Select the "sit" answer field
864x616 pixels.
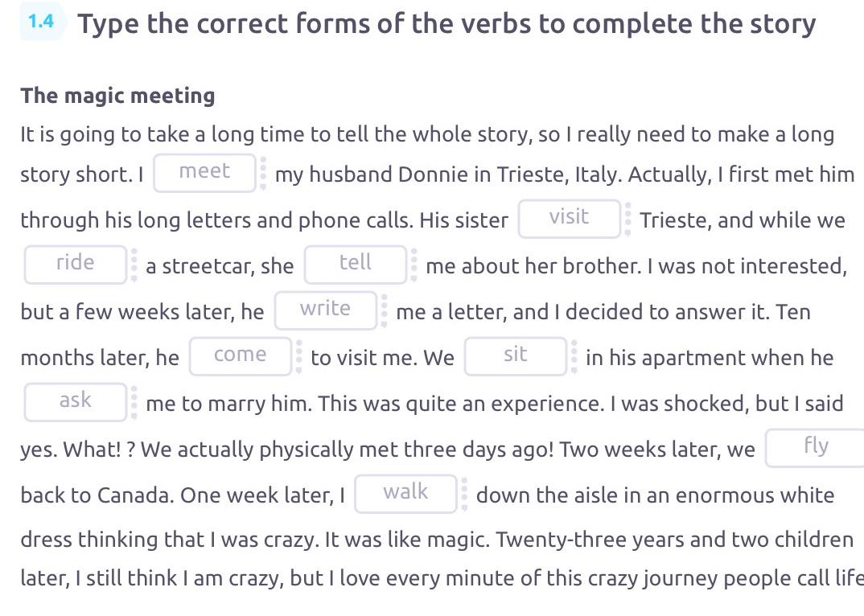pos(516,355)
